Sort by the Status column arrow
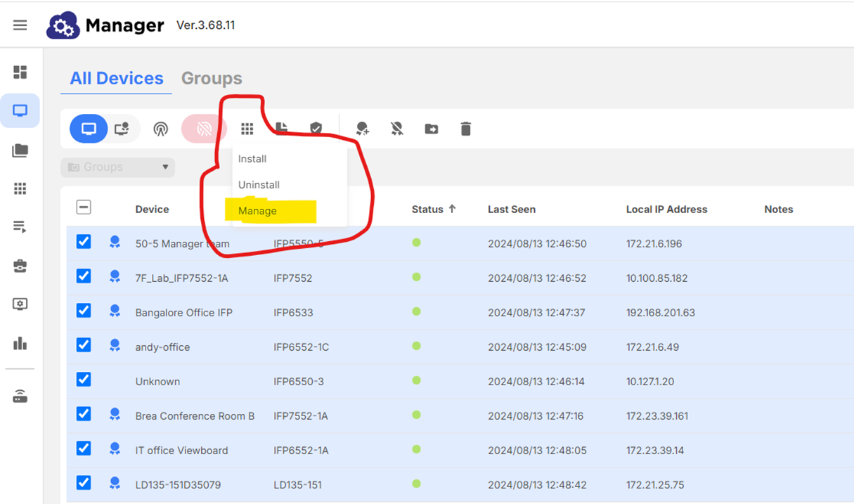This screenshot has height=504, width=854. tap(452, 209)
